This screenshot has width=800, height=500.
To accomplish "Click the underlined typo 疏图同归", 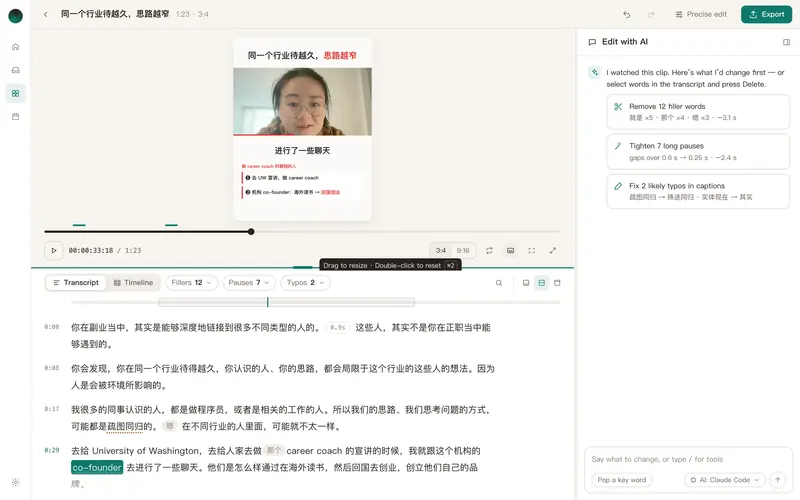I will click(x=125, y=427).
